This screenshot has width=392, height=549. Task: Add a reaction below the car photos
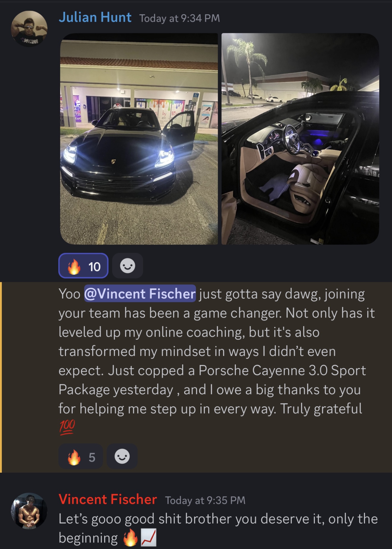(128, 266)
